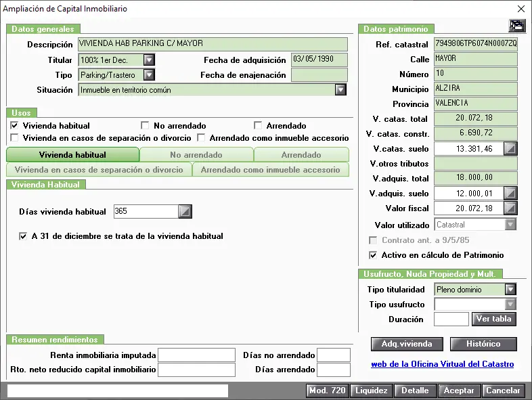
Task: Click the Fecha de adquisición field
Action: pos(319,60)
